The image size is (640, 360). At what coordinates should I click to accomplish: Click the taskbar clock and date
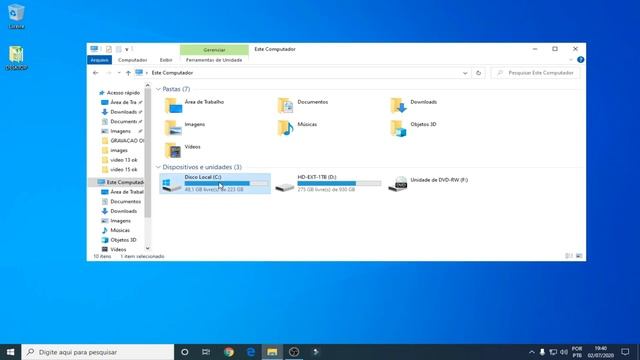601,352
